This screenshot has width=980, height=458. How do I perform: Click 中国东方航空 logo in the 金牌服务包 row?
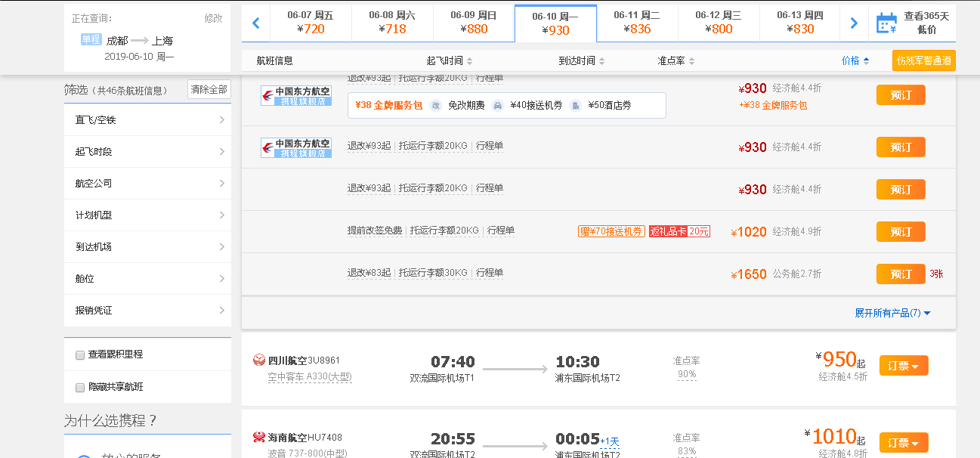click(296, 95)
